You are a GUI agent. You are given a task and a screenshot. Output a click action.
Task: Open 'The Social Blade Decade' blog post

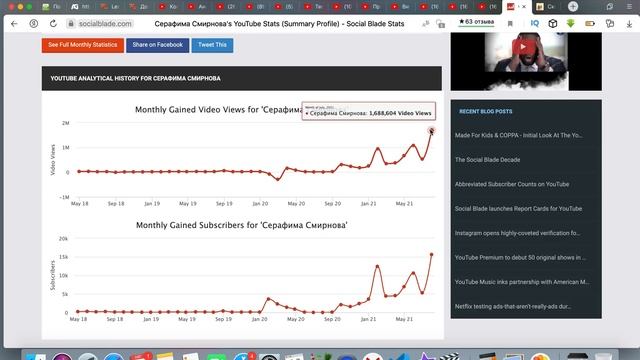point(487,160)
